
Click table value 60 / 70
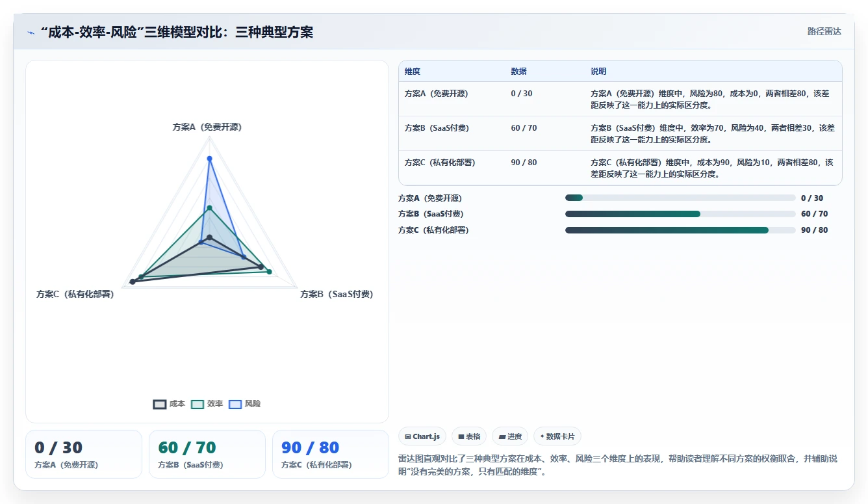pos(524,128)
